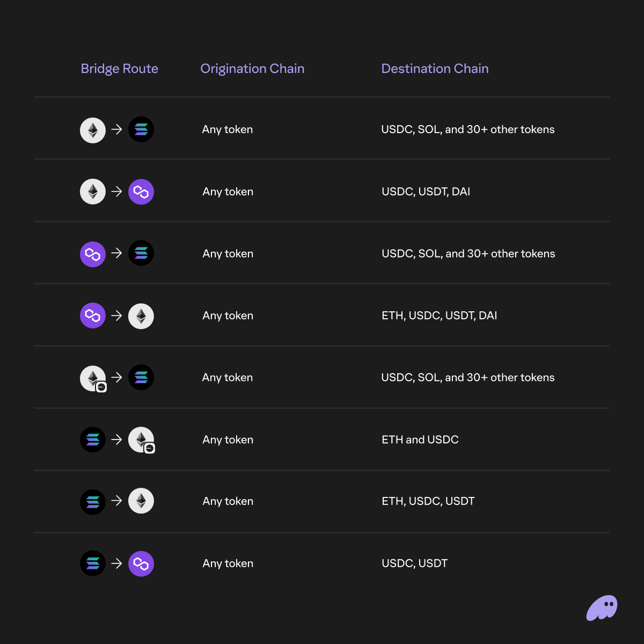Select the Origination Chain column header
Image resolution: width=644 pixels, height=644 pixels.
click(x=252, y=69)
